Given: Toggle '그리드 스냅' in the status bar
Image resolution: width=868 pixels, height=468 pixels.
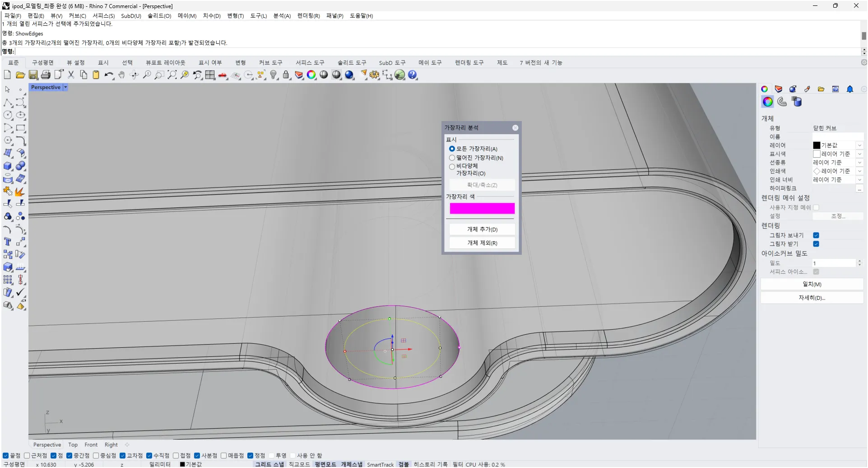Looking at the screenshot, I should point(269,464).
